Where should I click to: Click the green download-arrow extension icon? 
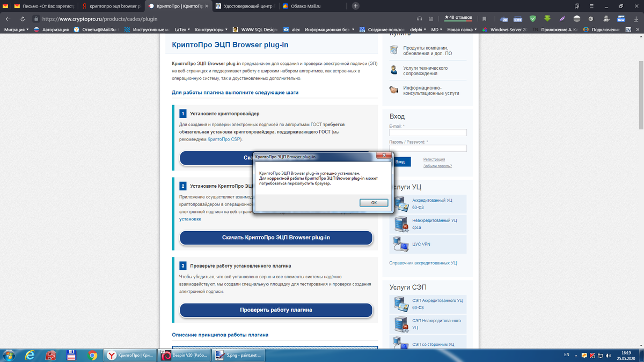click(547, 18)
